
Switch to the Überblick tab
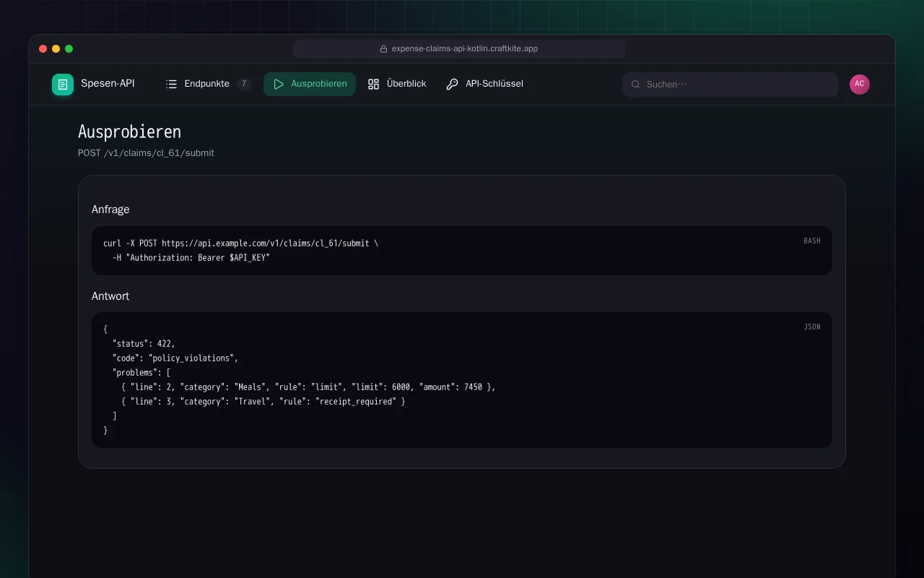click(x=397, y=84)
